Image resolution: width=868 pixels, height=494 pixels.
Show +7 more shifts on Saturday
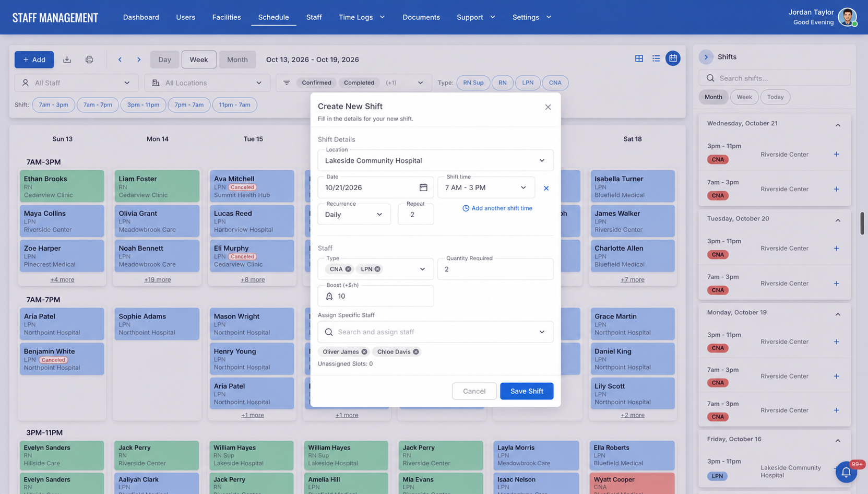(633, 280)
